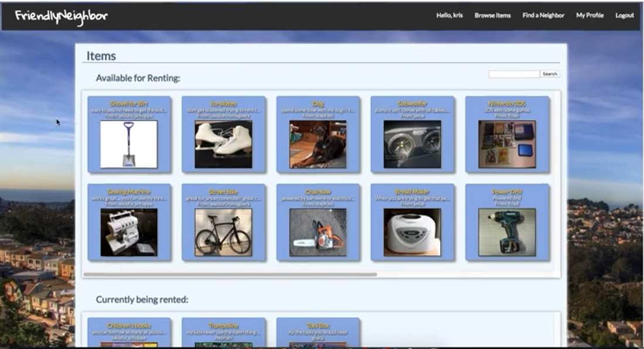This screenshot has width=644, height=349.
Task: Click the 'Currently being rented:' heading
Action: coord(142,300)
